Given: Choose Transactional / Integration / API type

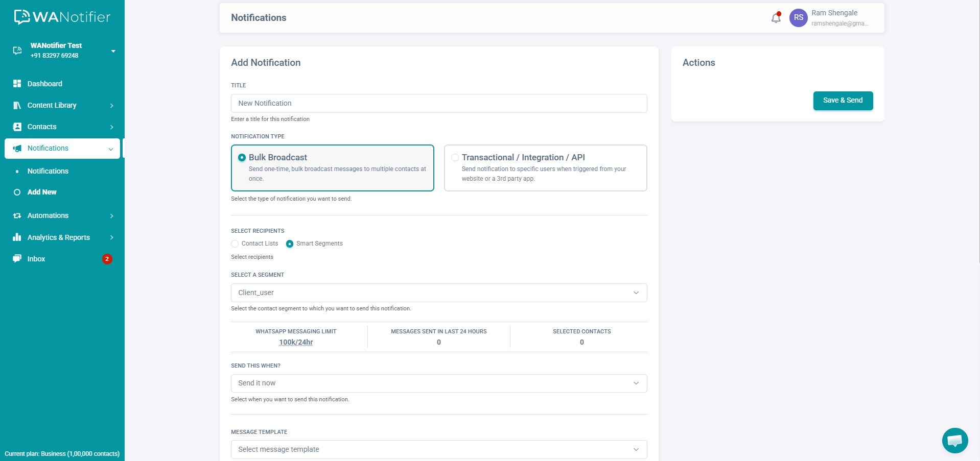Looking at the screenshot, I should 455,158.
